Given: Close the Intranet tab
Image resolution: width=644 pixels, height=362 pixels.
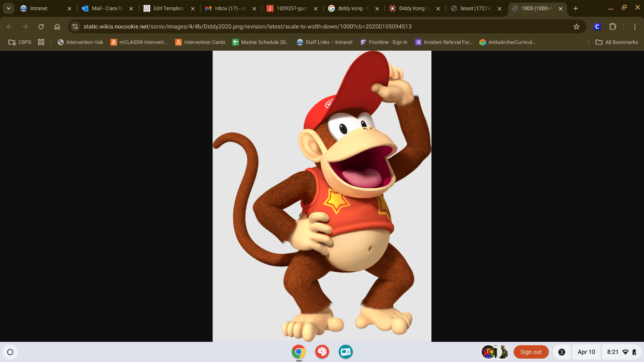Looking at the screenshot, I should [x=69, y=9].
